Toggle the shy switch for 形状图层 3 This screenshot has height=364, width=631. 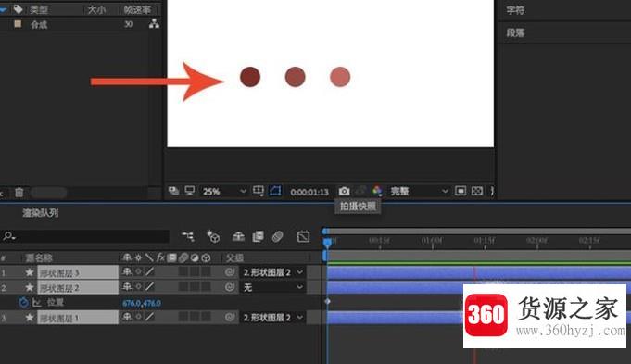[127, 272]
